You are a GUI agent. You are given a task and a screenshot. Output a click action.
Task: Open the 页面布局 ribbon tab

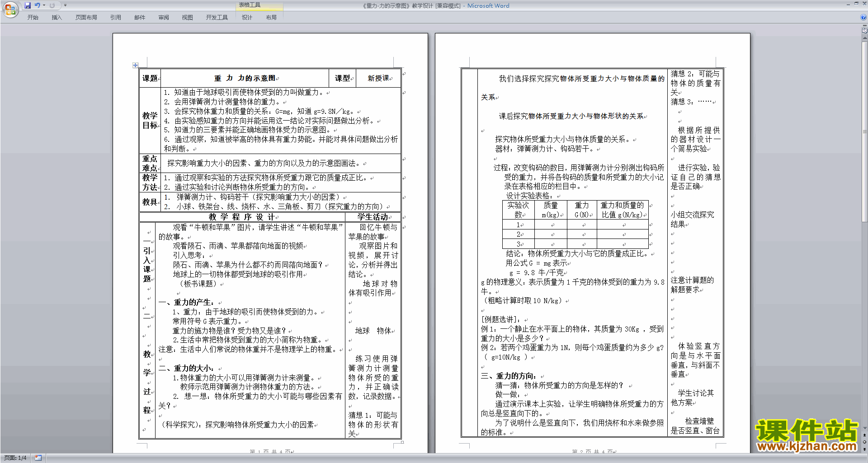[86, 17]
